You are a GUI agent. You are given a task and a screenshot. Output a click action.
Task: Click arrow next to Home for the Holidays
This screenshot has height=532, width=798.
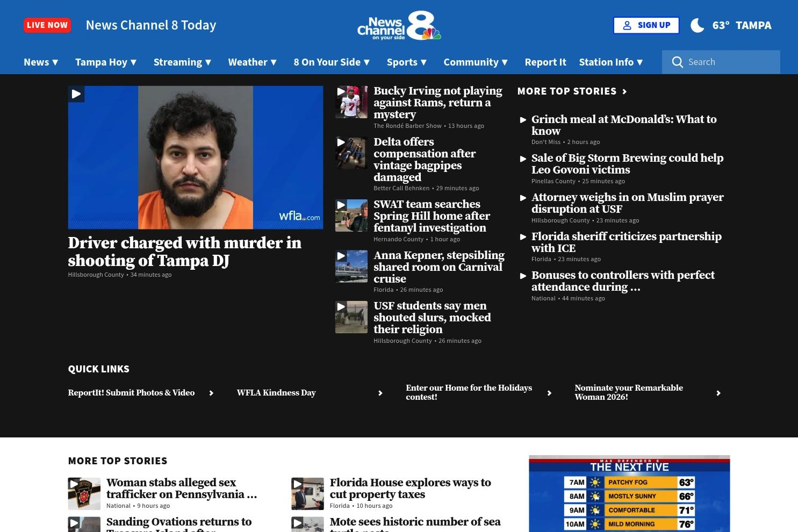click(549, 393)
